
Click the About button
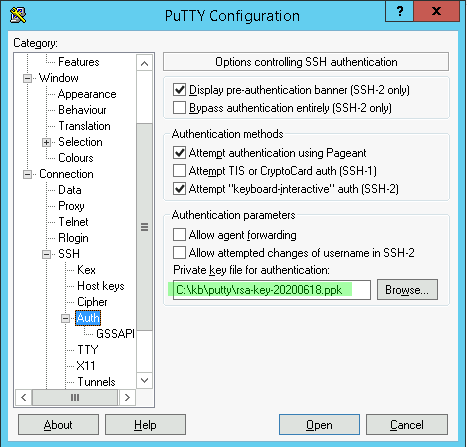(x=58, y=425)
